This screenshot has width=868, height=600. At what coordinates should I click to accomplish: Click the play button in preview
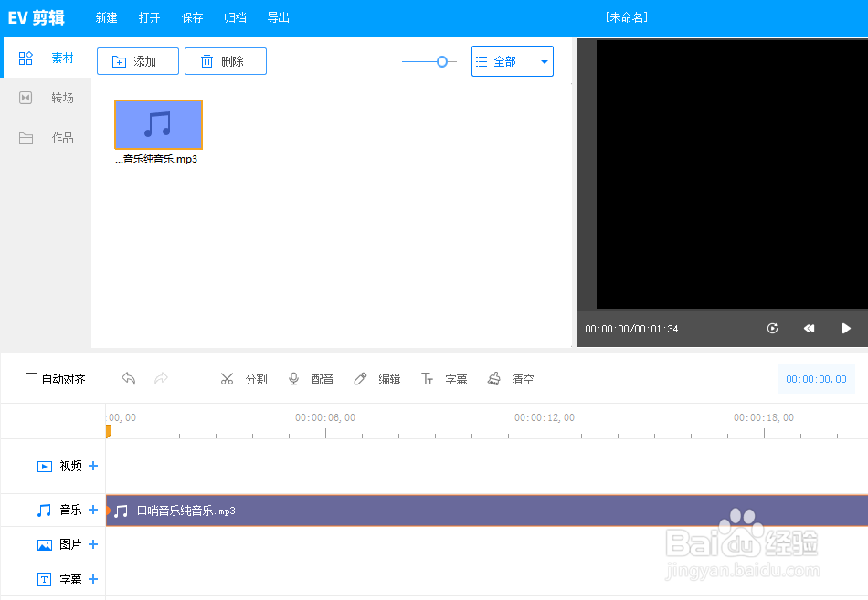pos(845,328)
